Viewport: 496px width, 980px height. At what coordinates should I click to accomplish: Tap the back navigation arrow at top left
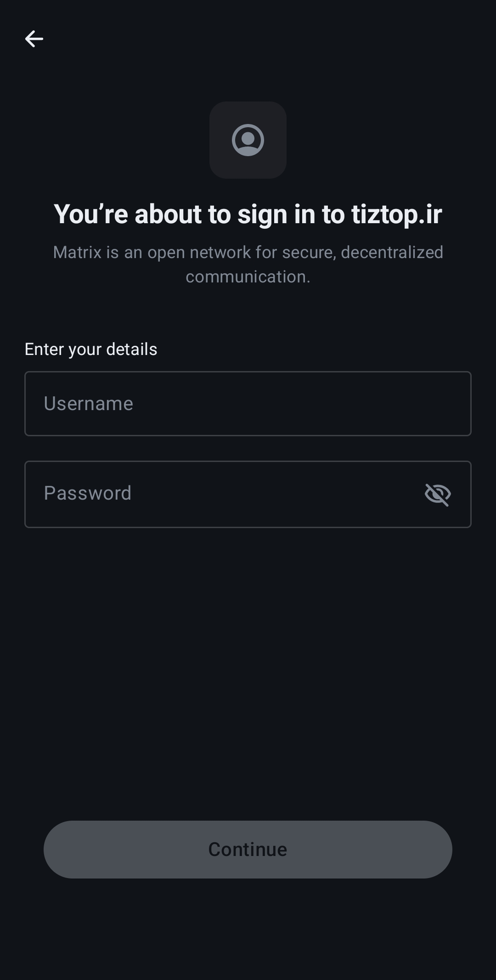pyautogui.click(x=34, y=39)
